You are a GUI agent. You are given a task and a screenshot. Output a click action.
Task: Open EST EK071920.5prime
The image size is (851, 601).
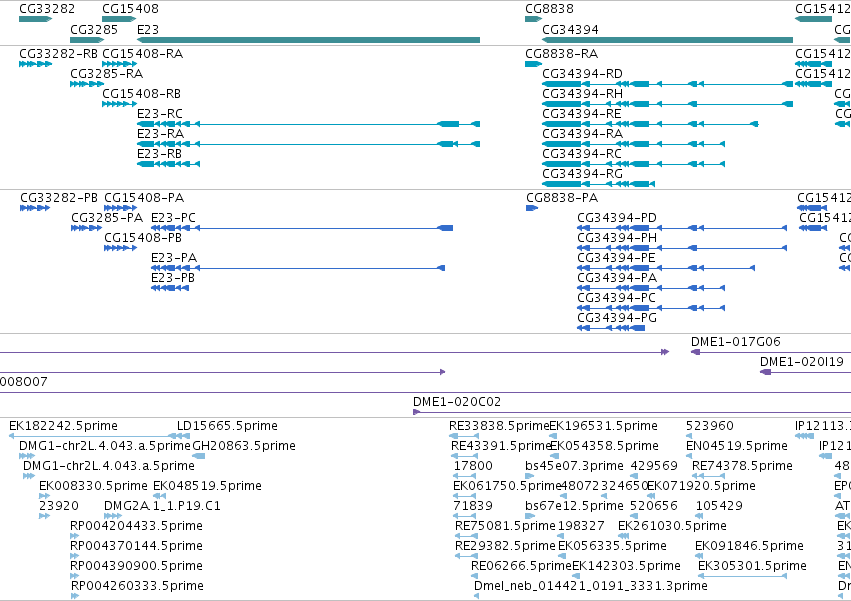(x=701, y=486)
